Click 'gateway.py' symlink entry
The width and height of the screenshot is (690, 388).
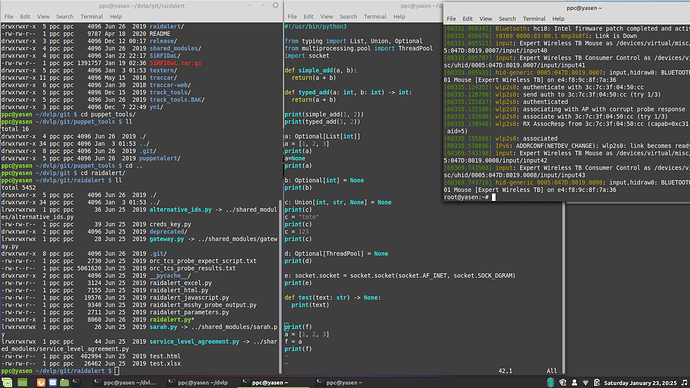tap(167, 239)
